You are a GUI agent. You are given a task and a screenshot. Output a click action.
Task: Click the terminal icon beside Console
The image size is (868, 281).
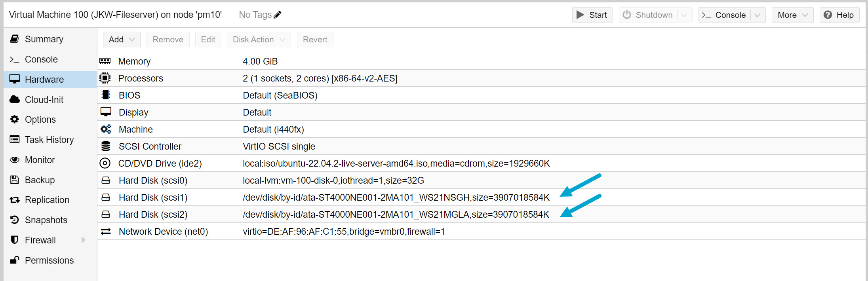(15, 59)
